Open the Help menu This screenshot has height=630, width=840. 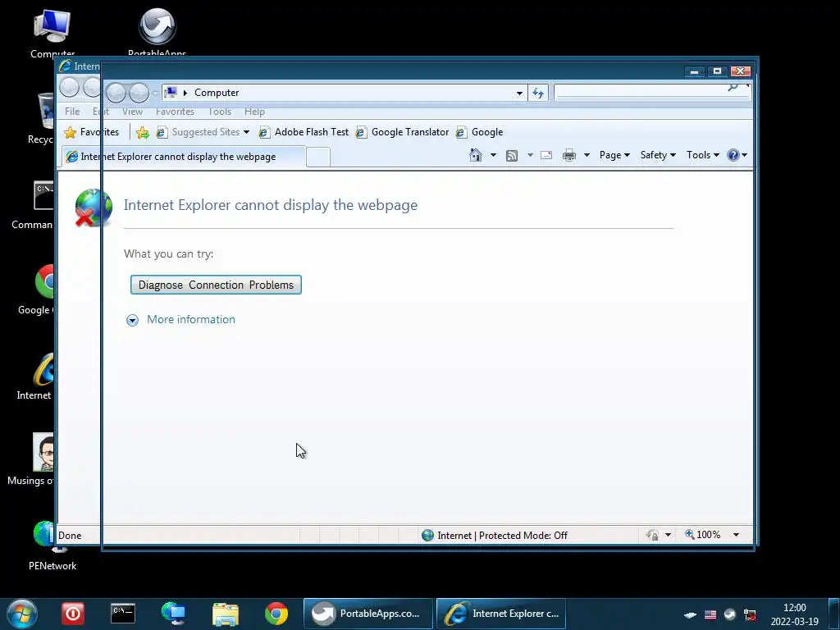pos(254,112)
